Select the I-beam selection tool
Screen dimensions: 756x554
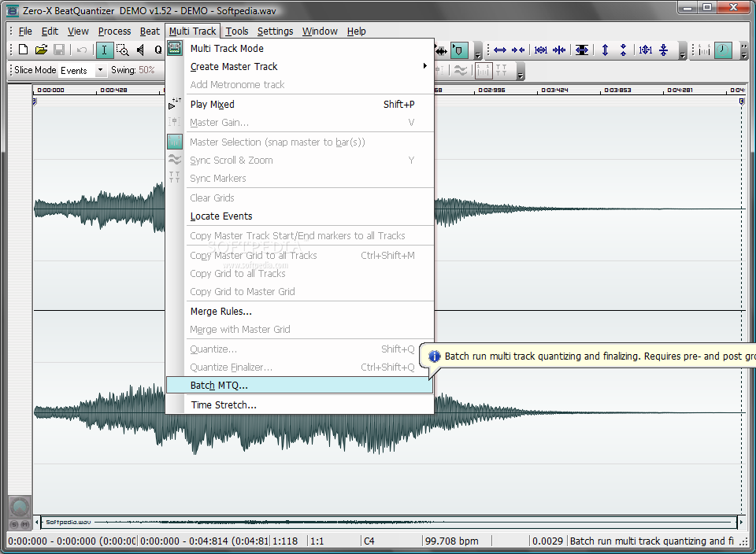105,50
